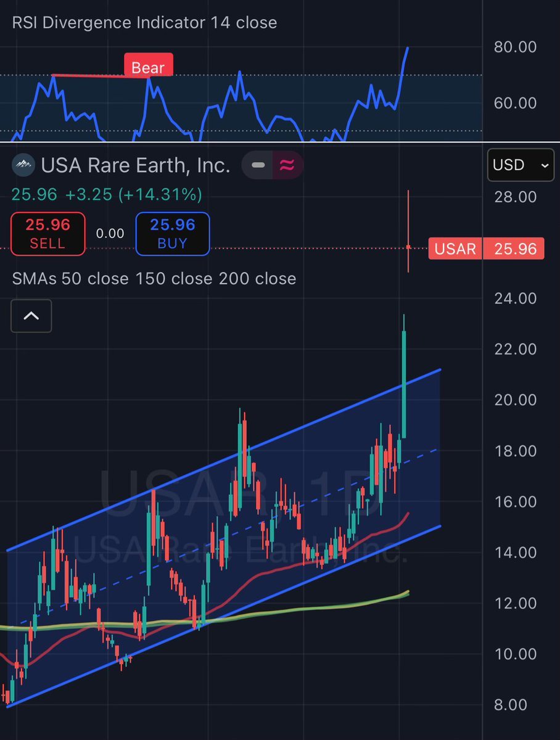Click the 28.00 price axis label
The width and height of the screenshot is (560, 740).
pyautogui.click(x=515, y=197)
